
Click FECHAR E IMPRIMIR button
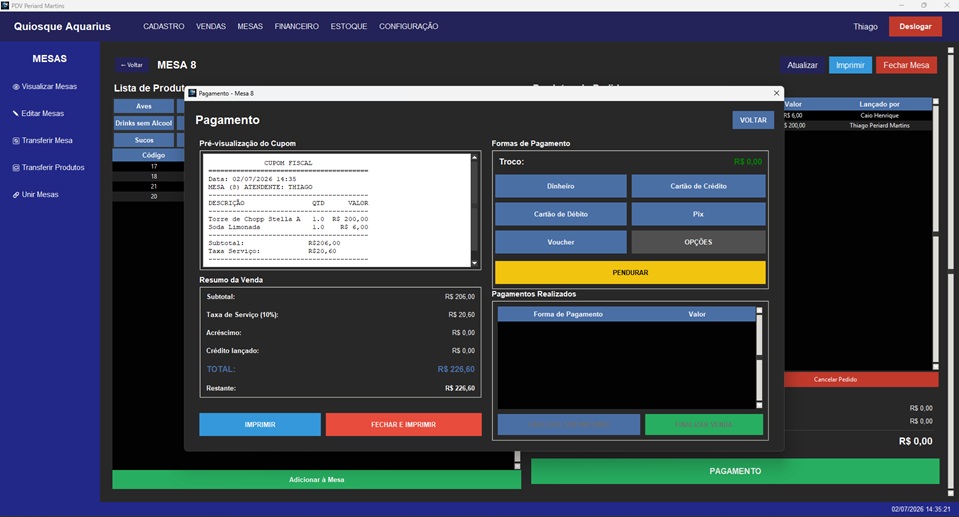tap(403, 425)
